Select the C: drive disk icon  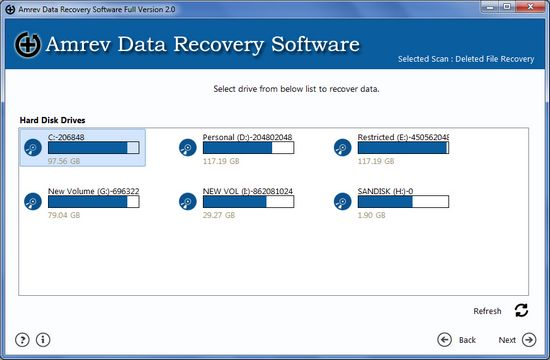pyautogui.click(x=33, y=147)
